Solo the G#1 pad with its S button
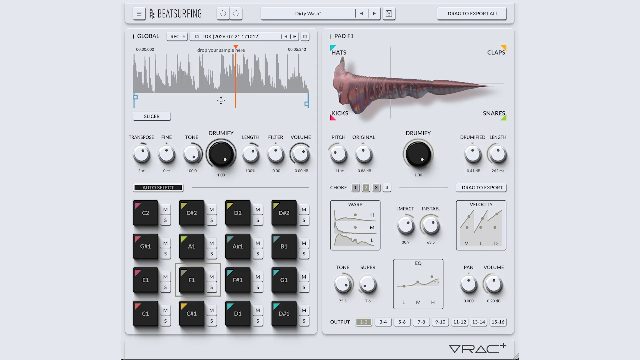 [165, 254]
